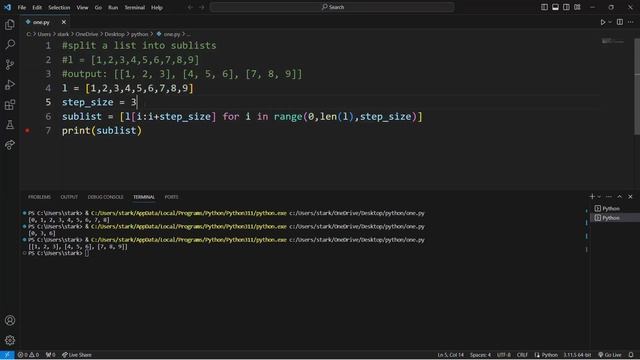The width and height of the screenshot is (640, 360).
Task: Run Python file with play button
Action: pyautogui.click(x=602, y=22)
